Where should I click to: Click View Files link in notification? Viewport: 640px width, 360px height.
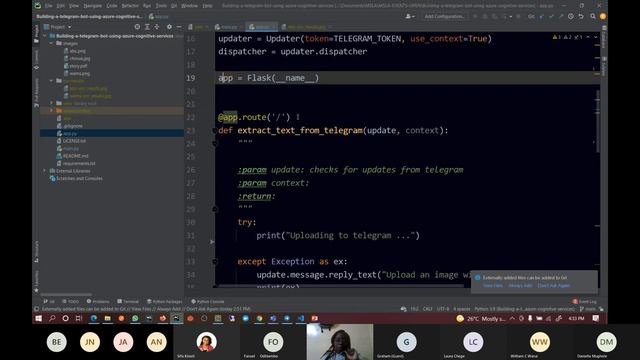[x=493, y=285]
